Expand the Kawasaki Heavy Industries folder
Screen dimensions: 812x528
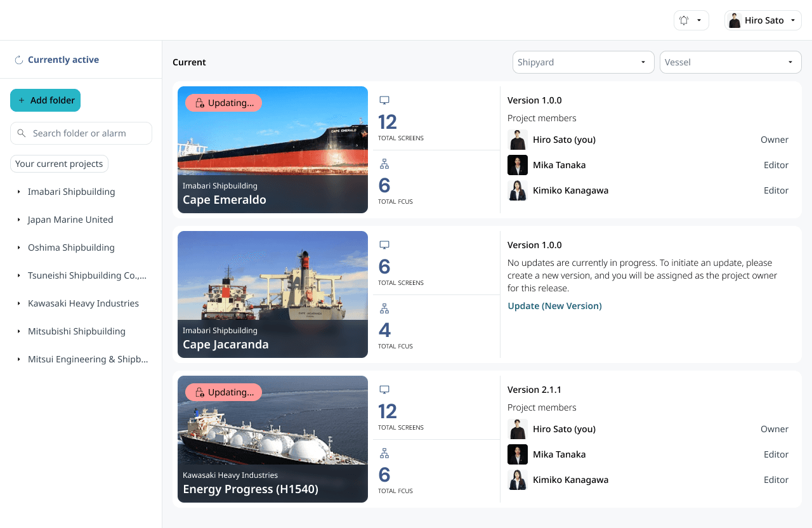pos(19,303)
